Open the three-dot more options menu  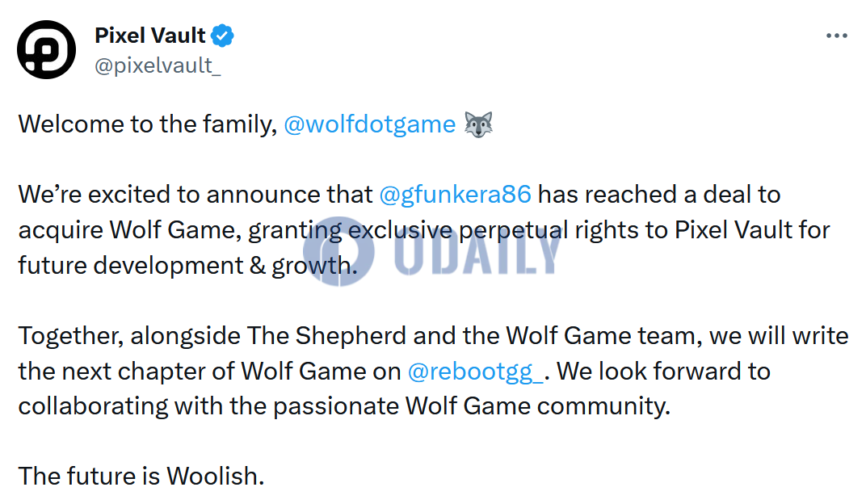tap(837, 36)
